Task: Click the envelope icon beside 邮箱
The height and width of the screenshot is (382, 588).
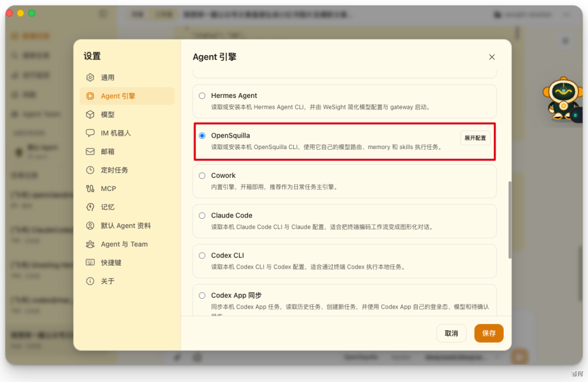Action: 90,151
